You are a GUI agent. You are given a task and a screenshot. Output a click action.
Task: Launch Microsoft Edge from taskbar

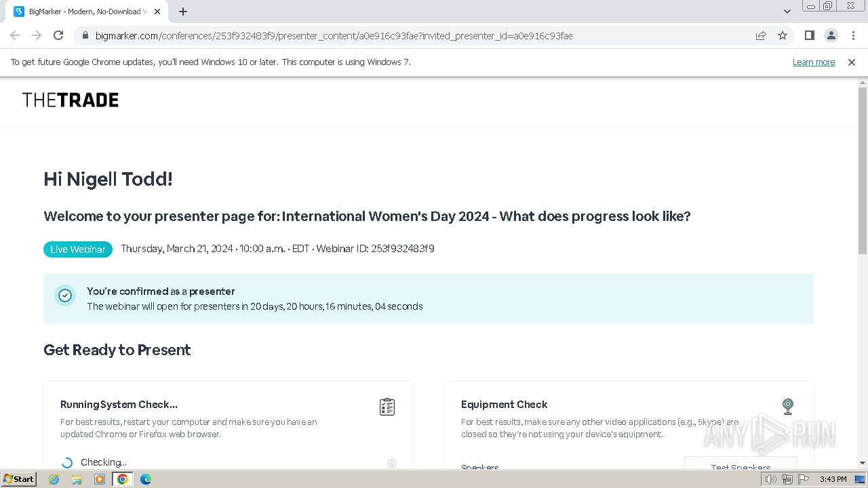pyautogui.click(x=146, y=479)
